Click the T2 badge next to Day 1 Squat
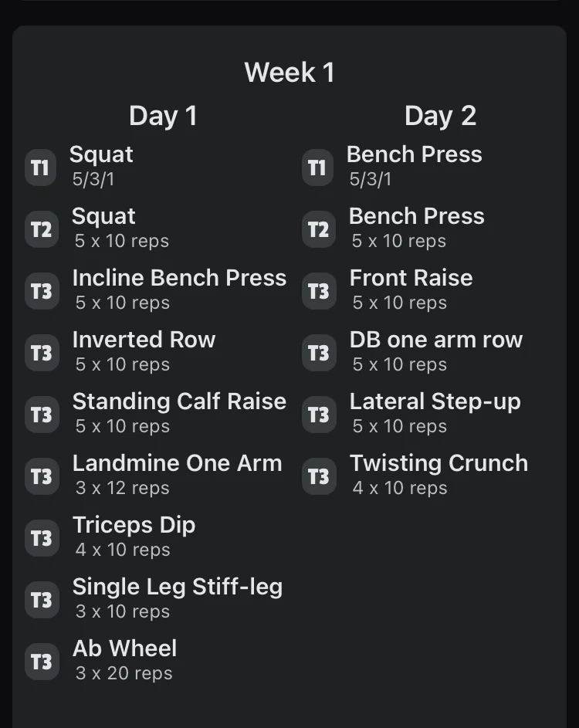 [41, 229]
